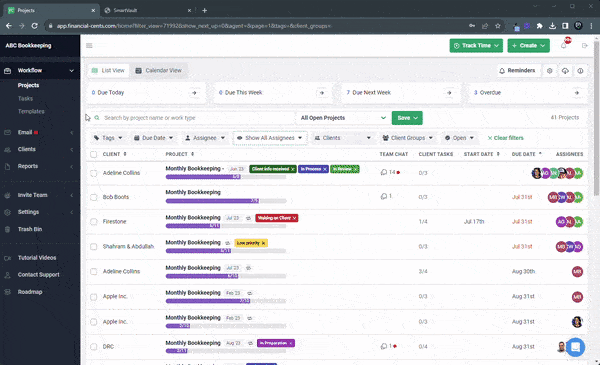600x365 pixels.
Task: Remove the Client info received tag
Action: [x=293, y=169]
